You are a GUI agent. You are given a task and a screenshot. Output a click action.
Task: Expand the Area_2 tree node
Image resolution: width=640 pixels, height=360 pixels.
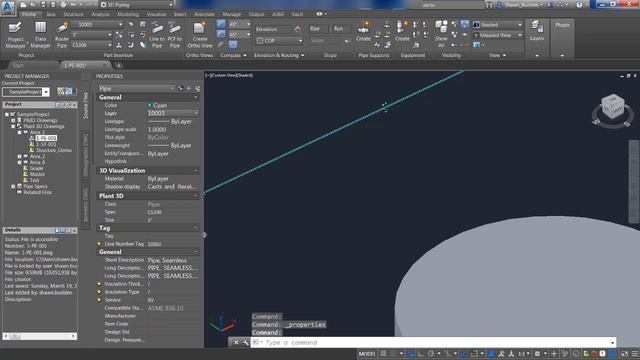19,156
